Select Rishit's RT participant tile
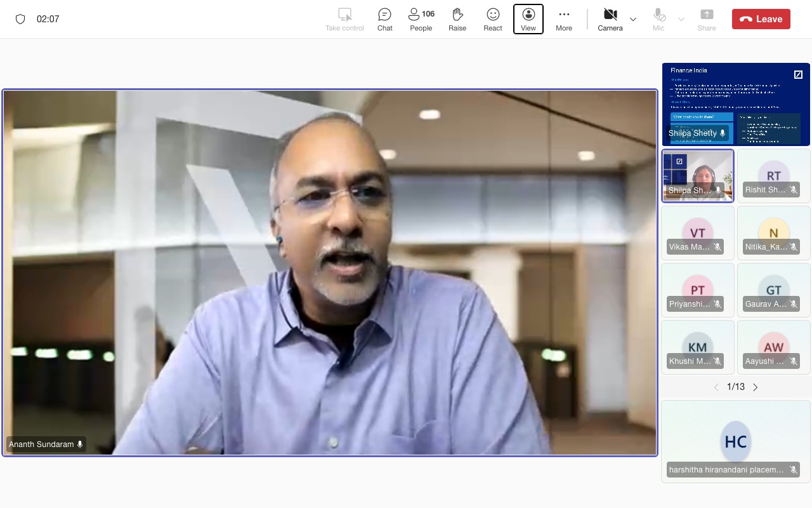The width and height of the screenshot is (812, 508). (773, 176)
